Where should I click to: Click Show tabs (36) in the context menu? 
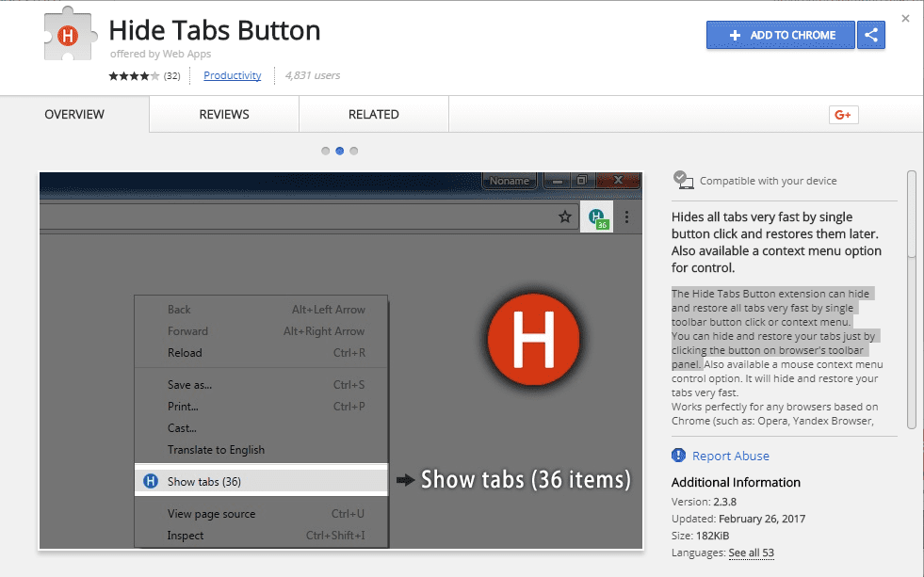coord(261,481)
